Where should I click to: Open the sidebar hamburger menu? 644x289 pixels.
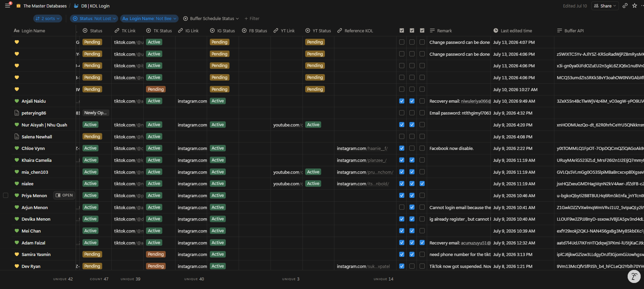[x=7, y=5]
